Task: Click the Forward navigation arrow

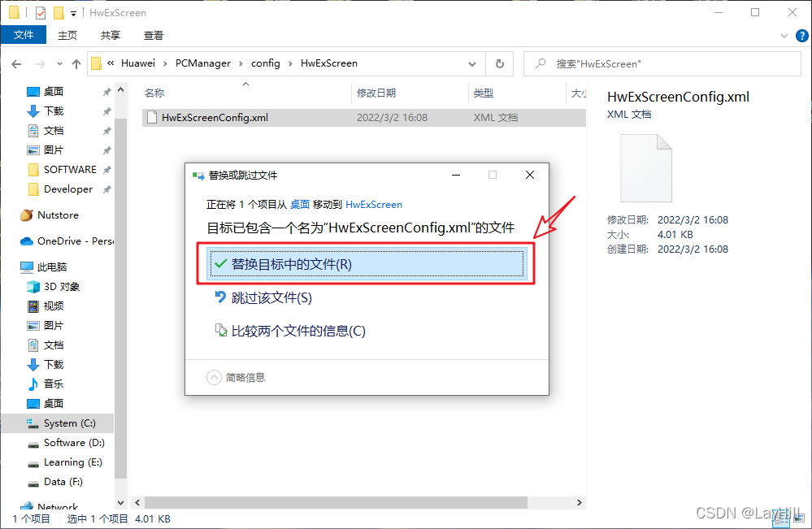Action: pos(40,63)
